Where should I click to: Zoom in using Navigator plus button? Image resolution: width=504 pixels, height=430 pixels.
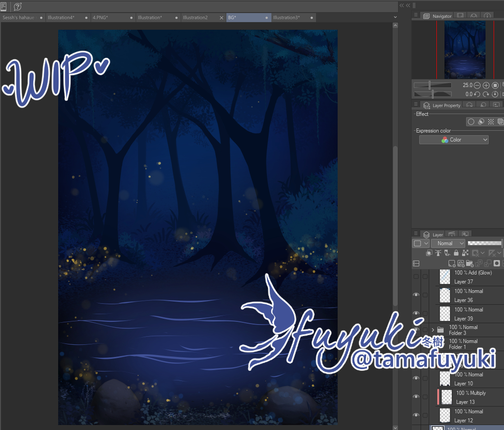pyautogui.click(x=486, y=86)
